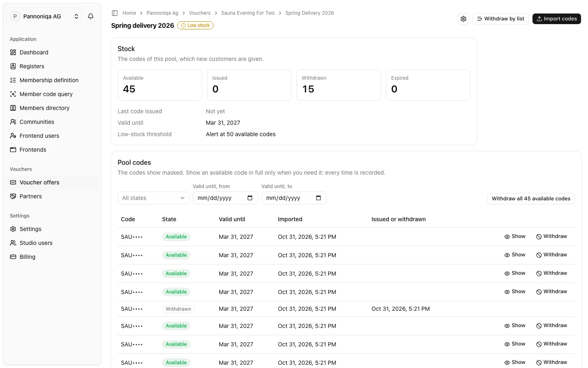Viewport: 588px width, 368px height.
Task: Click Withdraw by list button
Action: click(x=501, y=19)
